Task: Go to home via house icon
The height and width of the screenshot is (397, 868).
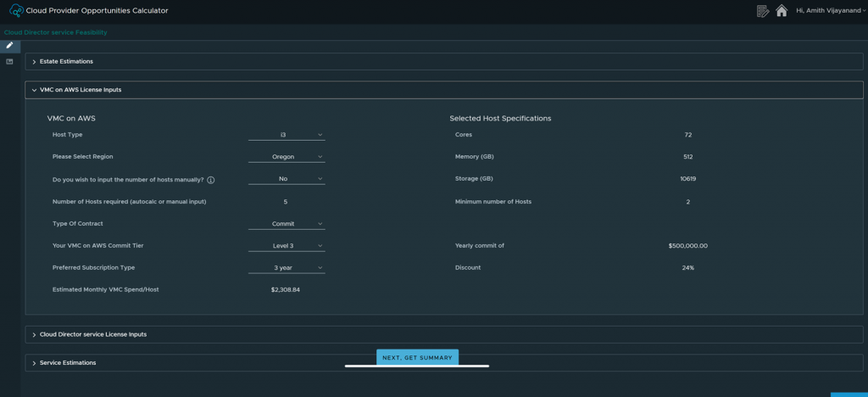Action: click(x=782, y=11)
